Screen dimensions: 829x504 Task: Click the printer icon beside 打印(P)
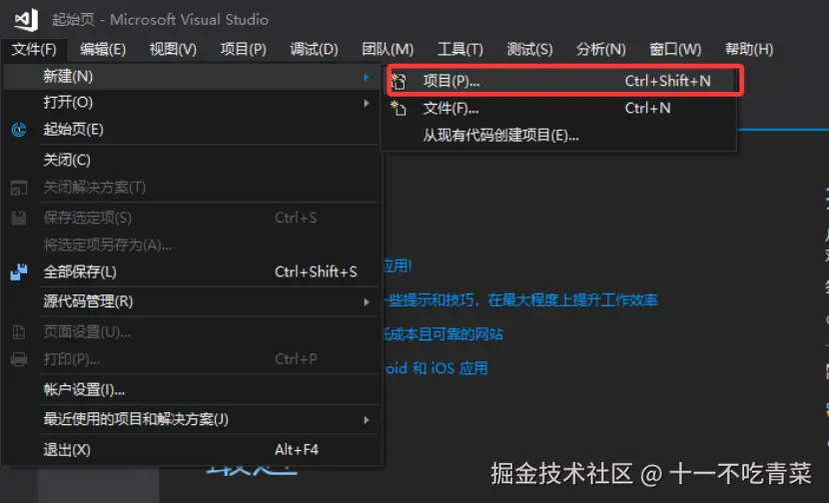(x=19, y=359)
